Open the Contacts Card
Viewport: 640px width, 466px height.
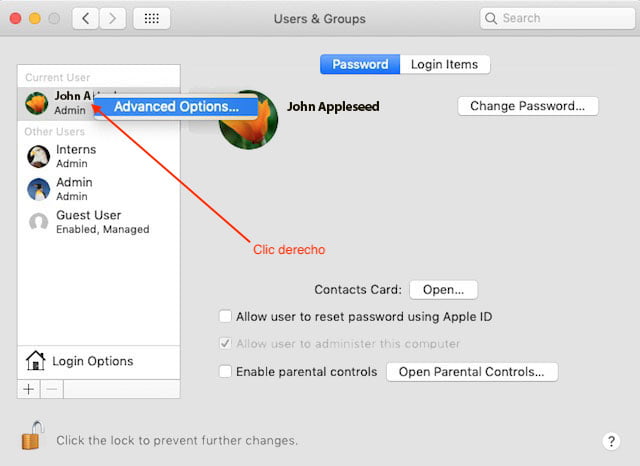(x=443, y=290)
